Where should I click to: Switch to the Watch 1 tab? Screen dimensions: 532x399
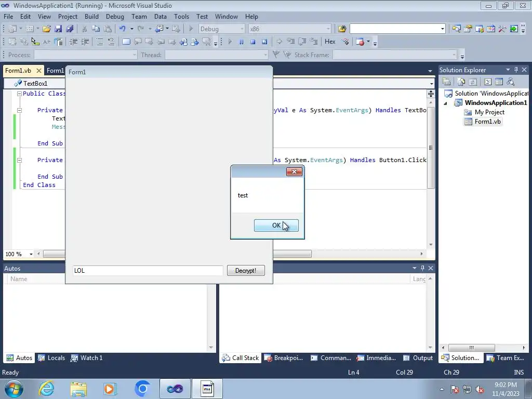(x=86, y=358)
